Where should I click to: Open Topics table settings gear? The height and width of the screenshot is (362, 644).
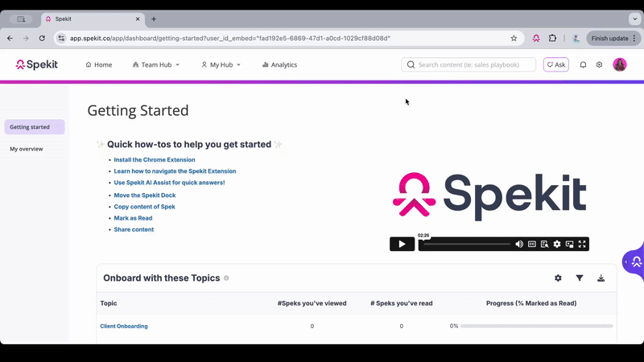click(558, 278)
